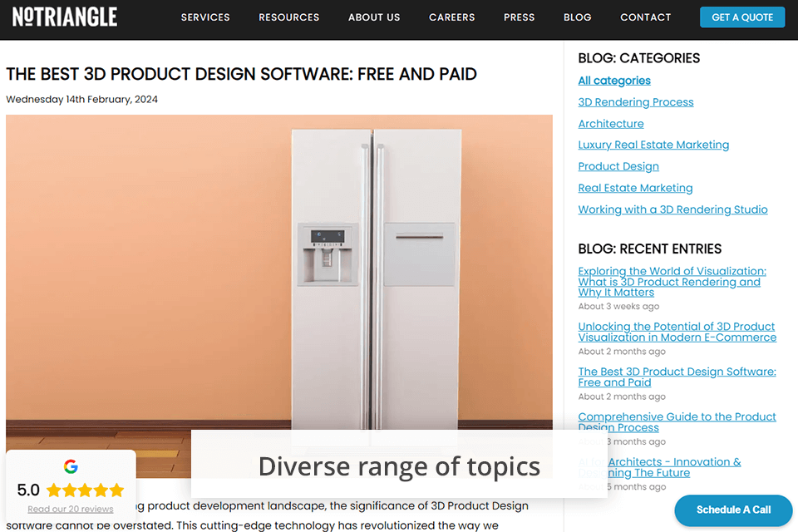Click the Get a Quote button

click(742, 17)
